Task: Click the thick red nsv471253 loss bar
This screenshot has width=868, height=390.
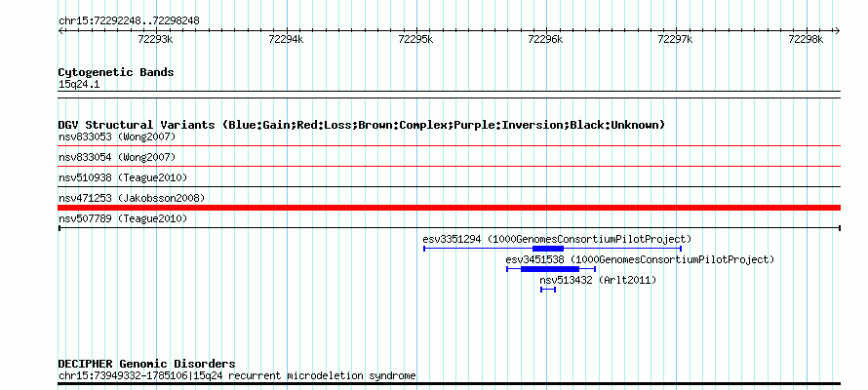Action: pyautogui.click(x=449, y=208)
